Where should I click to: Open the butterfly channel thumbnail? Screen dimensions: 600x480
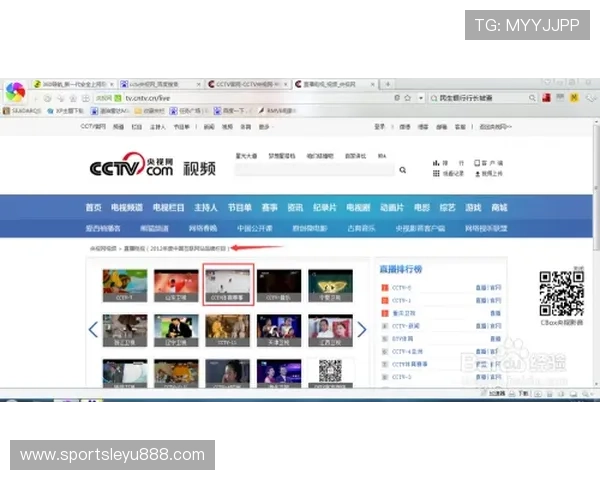point(330,286)
